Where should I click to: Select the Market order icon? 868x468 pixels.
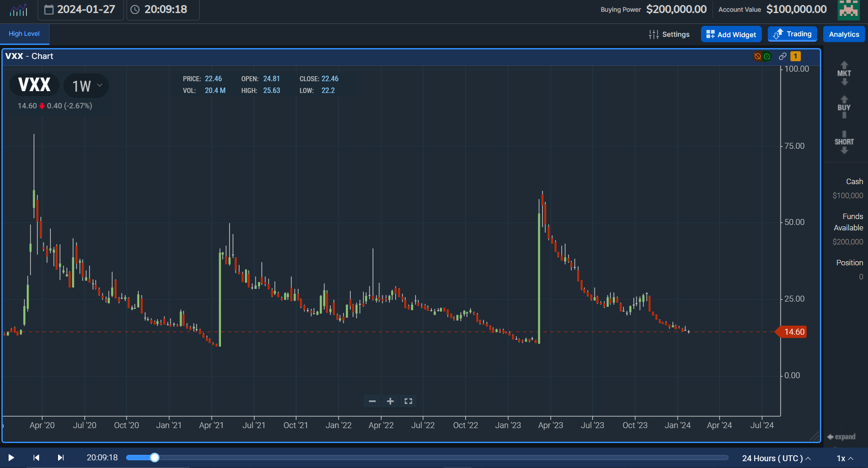click(844, 73)
